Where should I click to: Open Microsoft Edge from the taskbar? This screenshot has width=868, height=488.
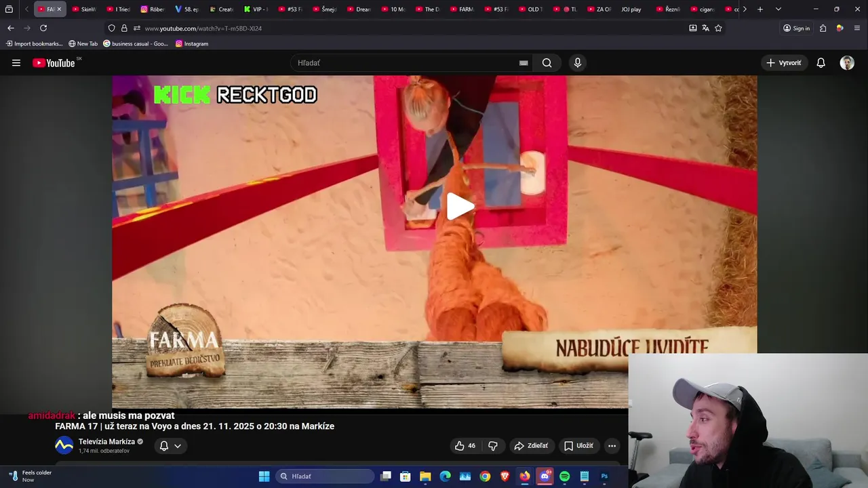coord(445,476)
